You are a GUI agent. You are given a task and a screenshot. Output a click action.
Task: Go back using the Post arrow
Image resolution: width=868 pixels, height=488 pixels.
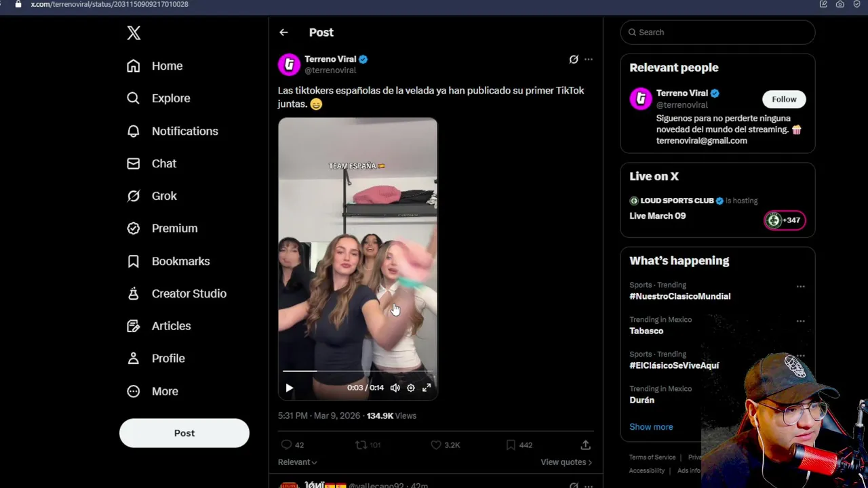coord(283,33)
